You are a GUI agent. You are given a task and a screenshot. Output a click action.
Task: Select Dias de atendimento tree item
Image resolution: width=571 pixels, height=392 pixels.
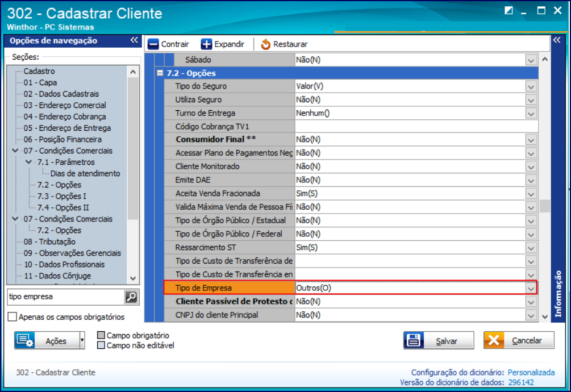(x=85, y=174)
